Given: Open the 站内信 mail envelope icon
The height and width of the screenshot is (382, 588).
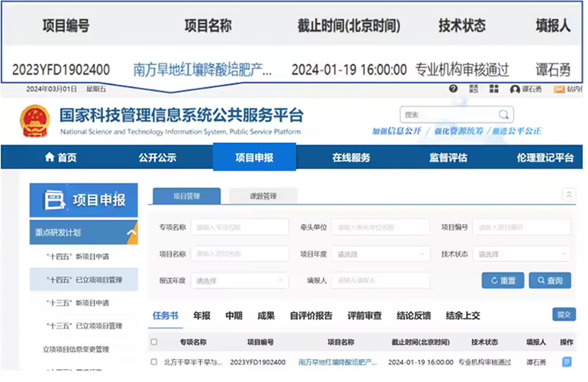Looking at the screenshot, I should [558, 89].
